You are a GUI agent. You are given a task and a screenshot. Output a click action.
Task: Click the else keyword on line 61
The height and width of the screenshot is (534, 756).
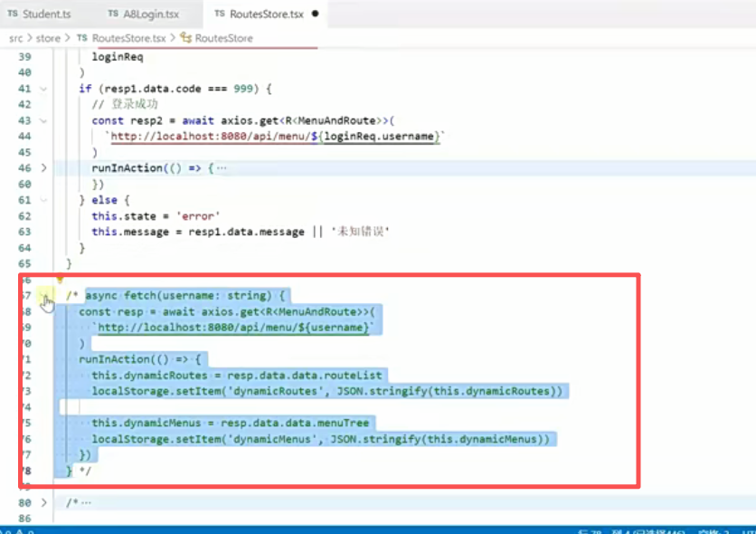tap(104, 200)
